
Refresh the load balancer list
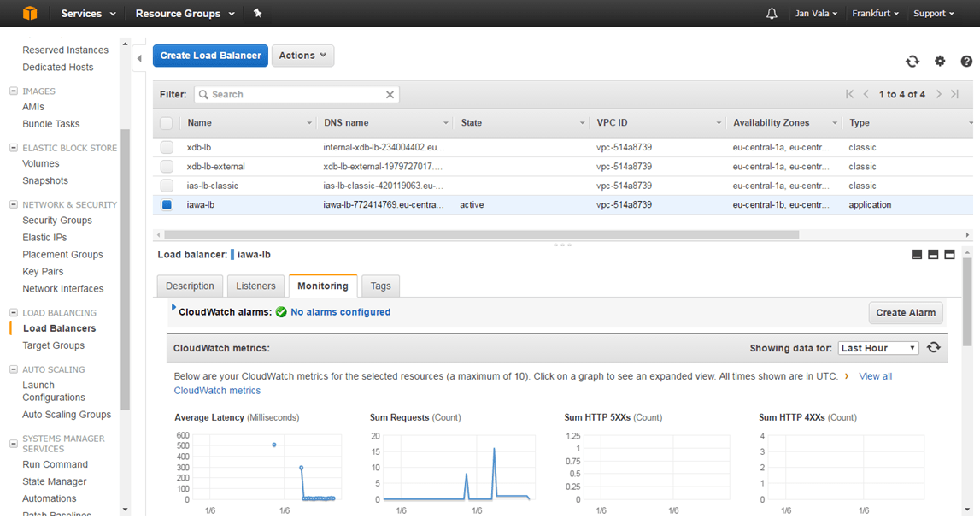913,62
